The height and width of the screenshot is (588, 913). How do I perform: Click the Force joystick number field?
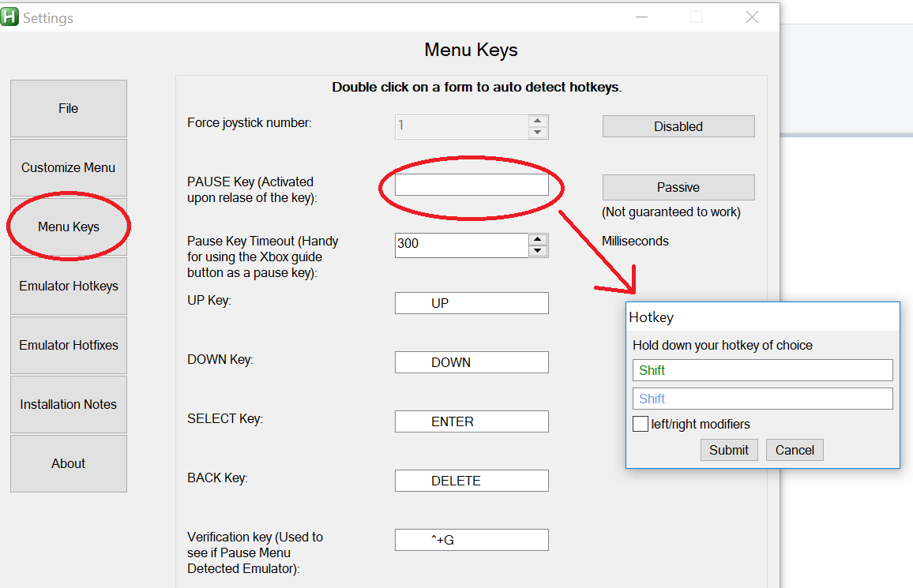tap(462, 127)
